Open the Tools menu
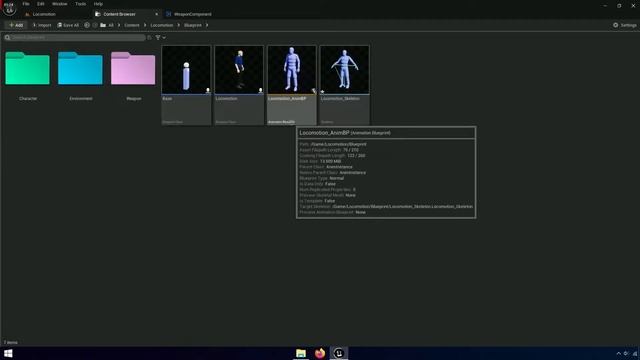640x360 pixels. coord(80,4)
